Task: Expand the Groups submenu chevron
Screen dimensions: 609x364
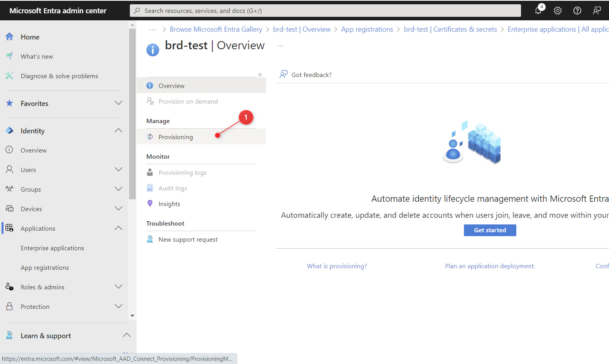Action: 119,189
